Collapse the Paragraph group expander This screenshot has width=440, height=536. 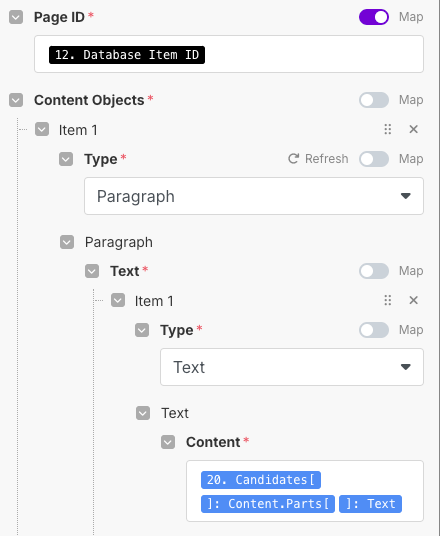click(x=67, y=242)
